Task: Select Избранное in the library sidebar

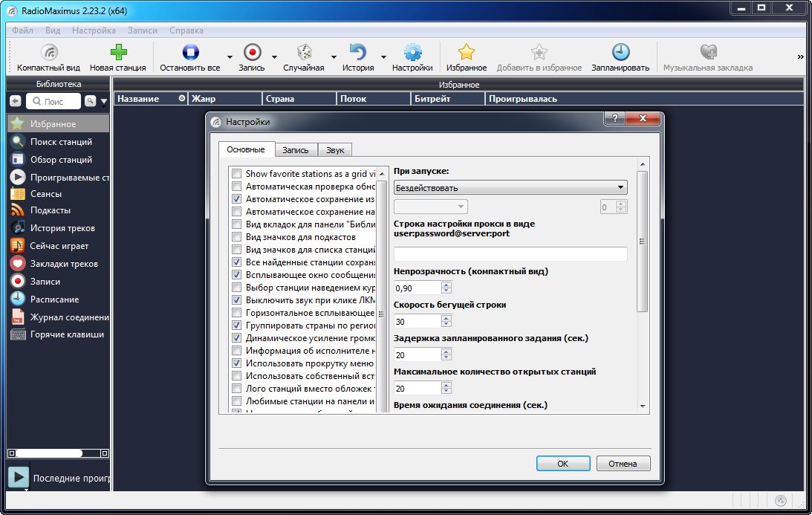Action: 59,124
